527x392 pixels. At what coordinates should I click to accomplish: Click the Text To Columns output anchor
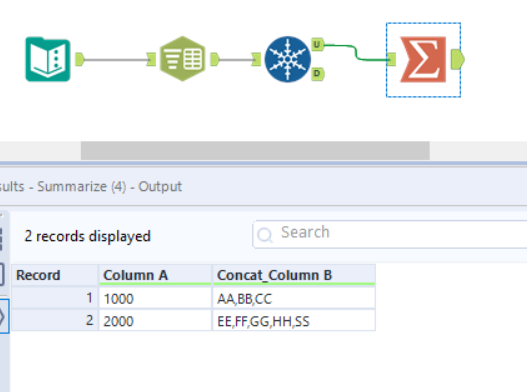215,60
